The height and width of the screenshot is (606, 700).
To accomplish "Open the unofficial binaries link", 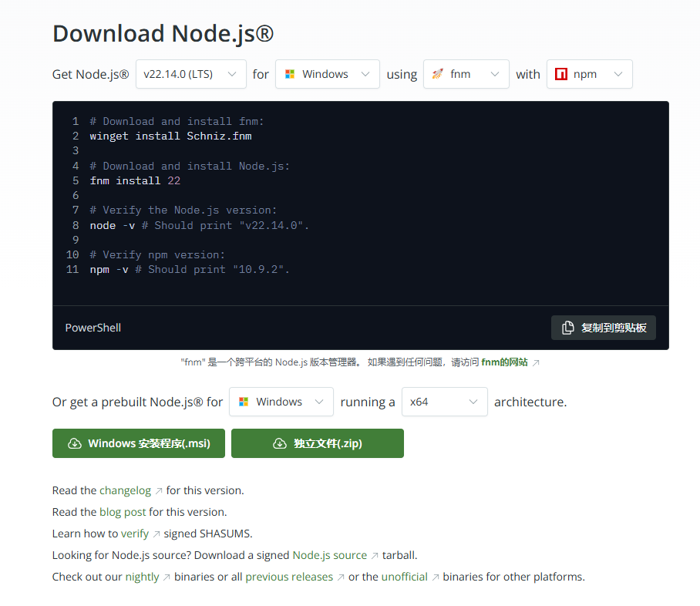I will [405, 577].
